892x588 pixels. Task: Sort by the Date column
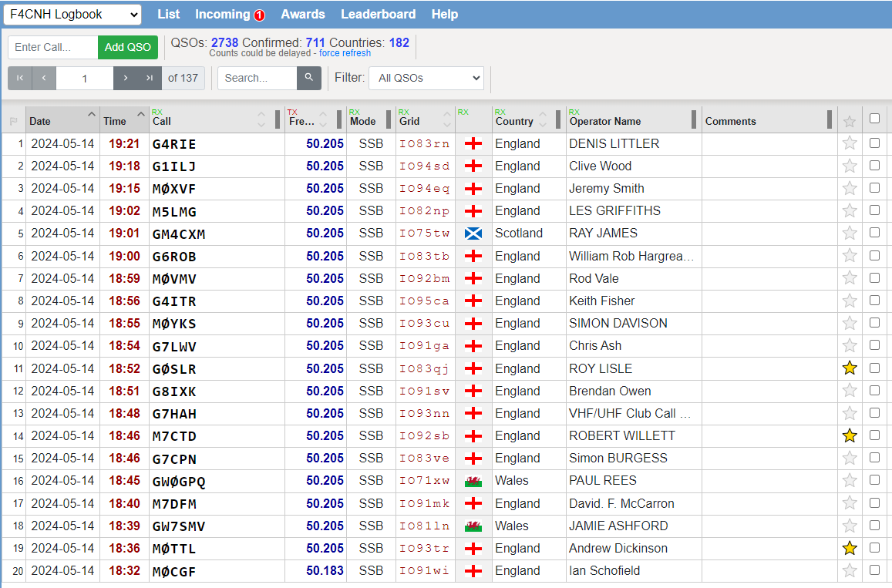(x=62, y=120)
